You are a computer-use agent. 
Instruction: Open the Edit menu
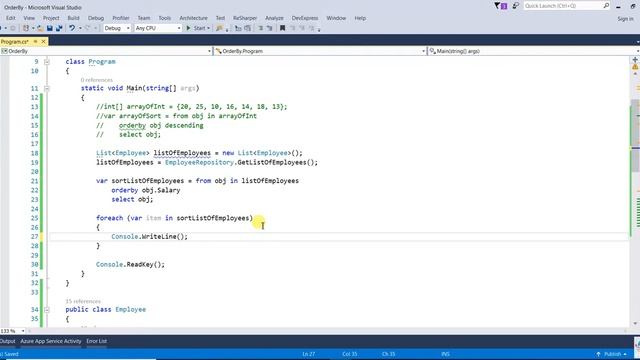pyautogui.click(x=11, y=18)
